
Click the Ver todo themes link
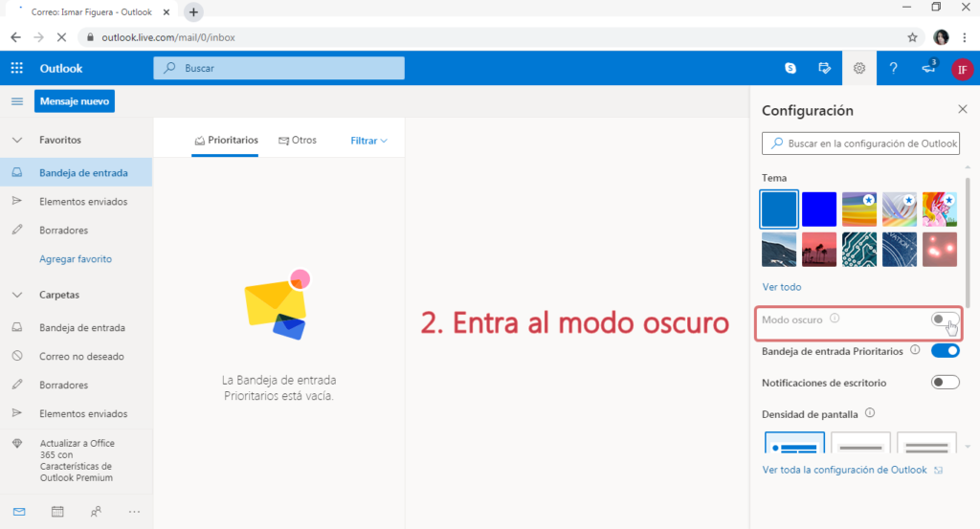781,287
